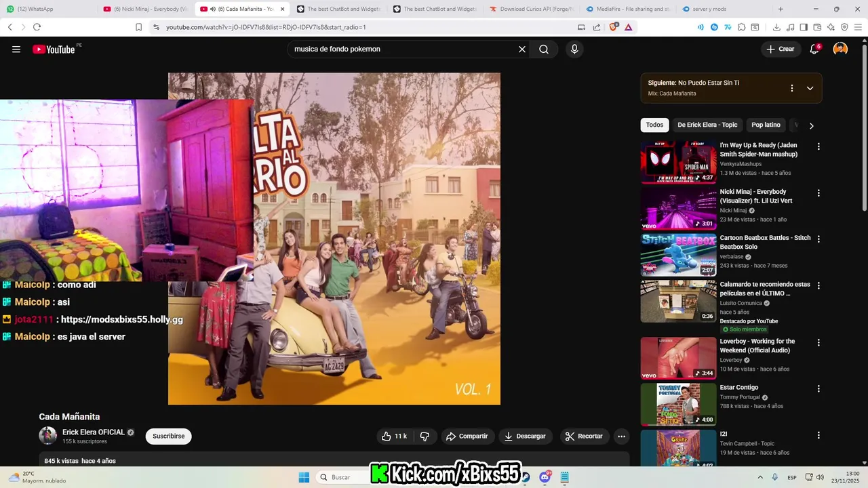
Task: Switch to Nicki Minaj Everybody tab
Action: click(146, 9)
